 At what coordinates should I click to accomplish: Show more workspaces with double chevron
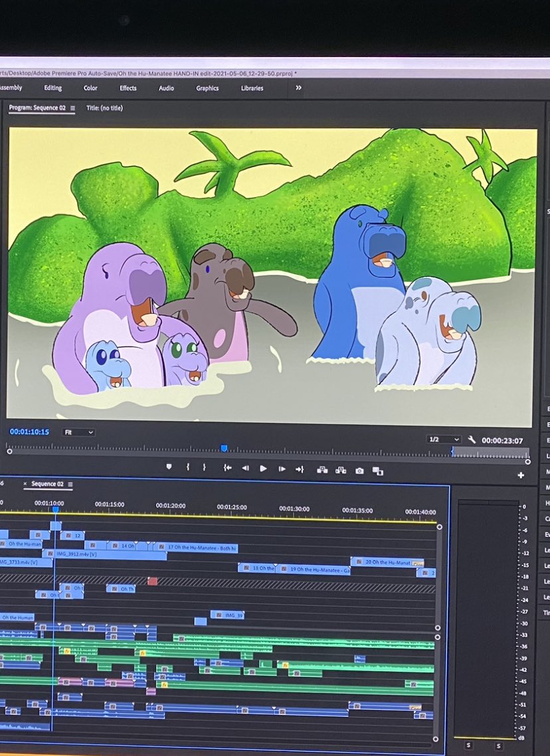click(298, 88)
